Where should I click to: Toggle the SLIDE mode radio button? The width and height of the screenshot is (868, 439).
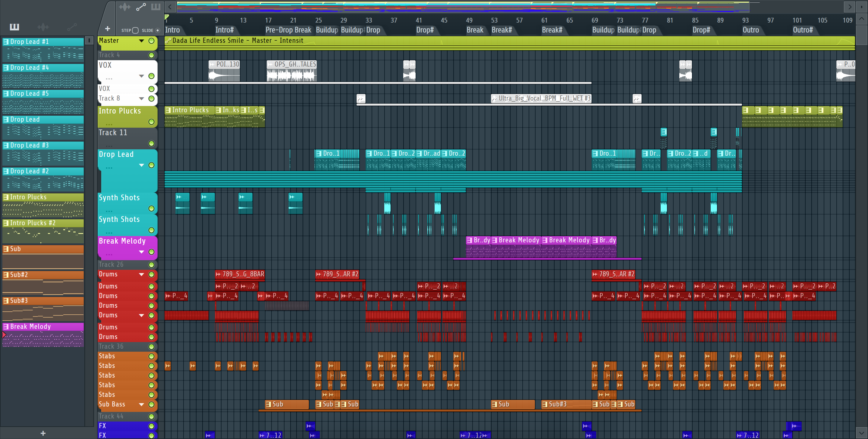[x=157, y=30]
